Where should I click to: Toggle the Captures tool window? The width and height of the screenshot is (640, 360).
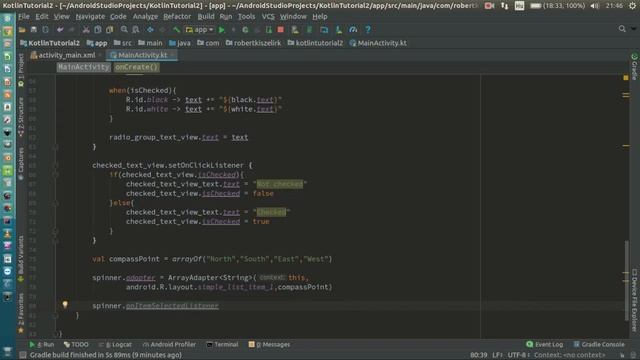point(21,164)
